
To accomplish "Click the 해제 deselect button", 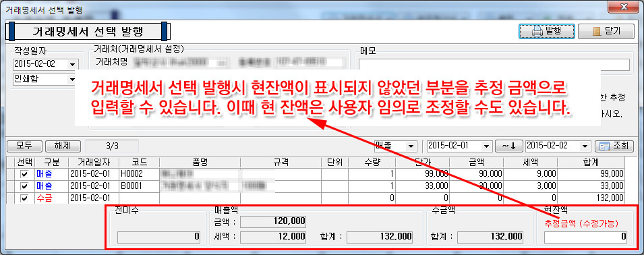I will [63, 146].
